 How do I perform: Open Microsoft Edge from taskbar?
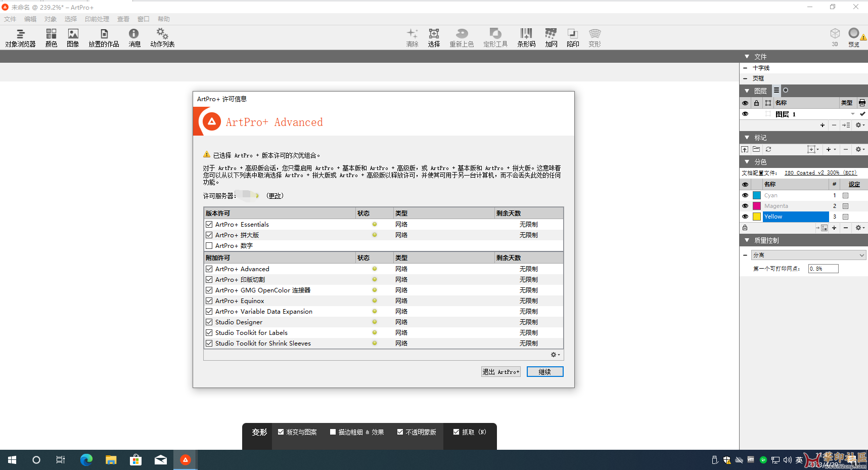click(x=86, y=460)
